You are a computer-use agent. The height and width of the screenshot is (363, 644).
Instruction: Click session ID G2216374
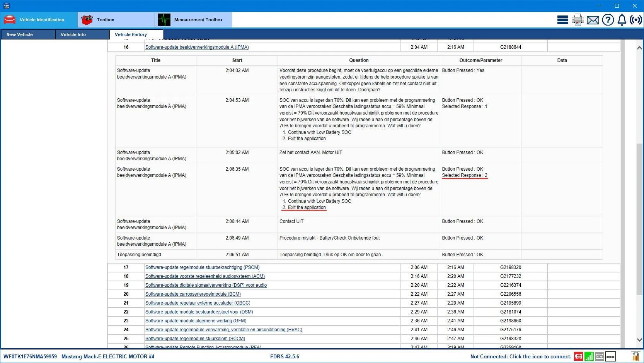coord(511,285)
